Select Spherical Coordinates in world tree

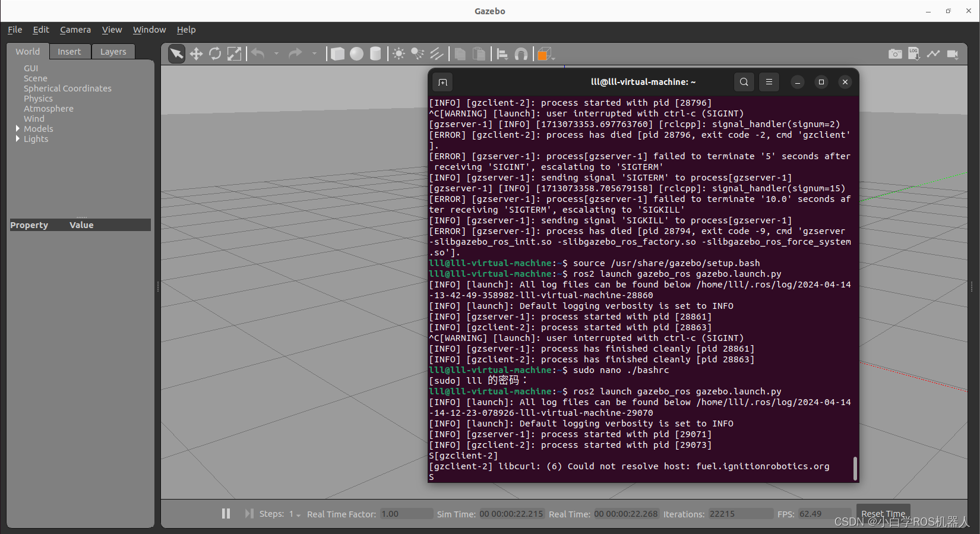pyautogui.click(x=68, y=89)
